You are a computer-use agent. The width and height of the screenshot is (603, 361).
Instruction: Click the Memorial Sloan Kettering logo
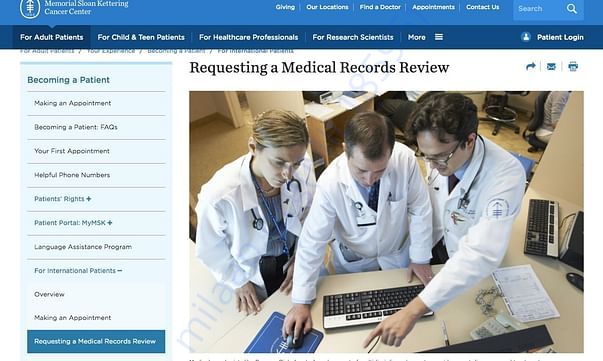[74, 8]
